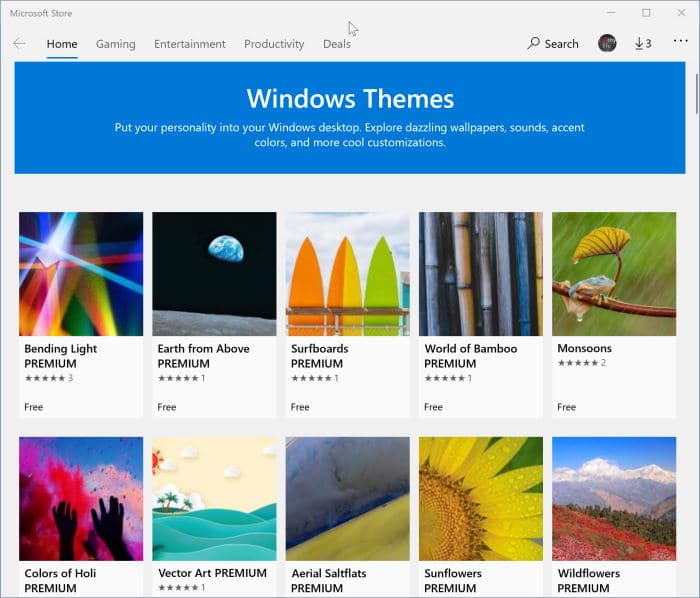700x598 pixels.
Task: Click World of Bamboo PREMIUM title
Action: [471, 356]
